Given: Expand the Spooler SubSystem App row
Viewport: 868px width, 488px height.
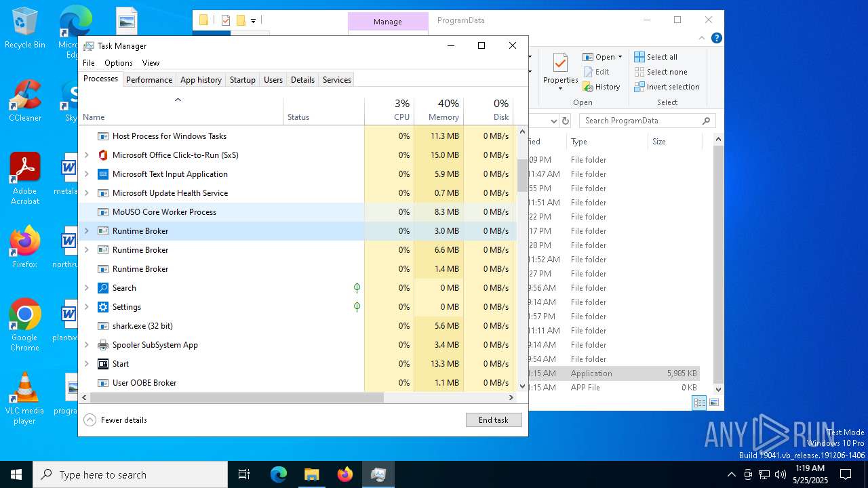Looking at the screenshot, I should click(86, 345).
